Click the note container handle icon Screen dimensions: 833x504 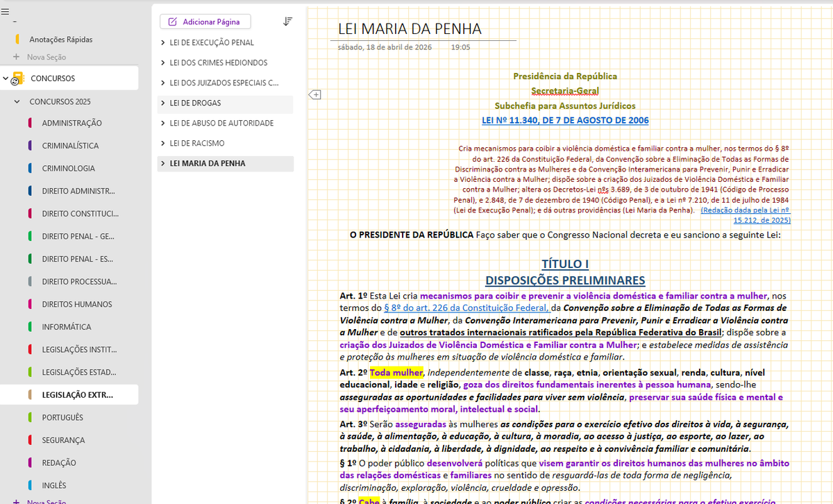coord(314,94)
